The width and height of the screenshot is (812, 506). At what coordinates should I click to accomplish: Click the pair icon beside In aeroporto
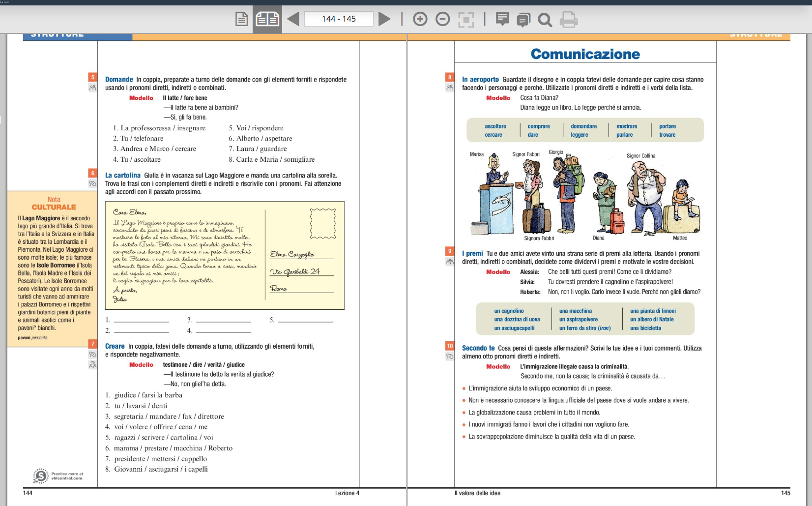[449, 88]
